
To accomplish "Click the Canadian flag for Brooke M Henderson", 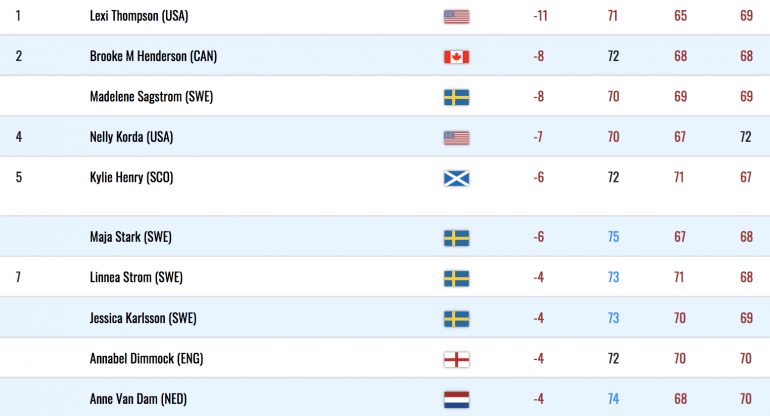I will click(x=456, y=57).
